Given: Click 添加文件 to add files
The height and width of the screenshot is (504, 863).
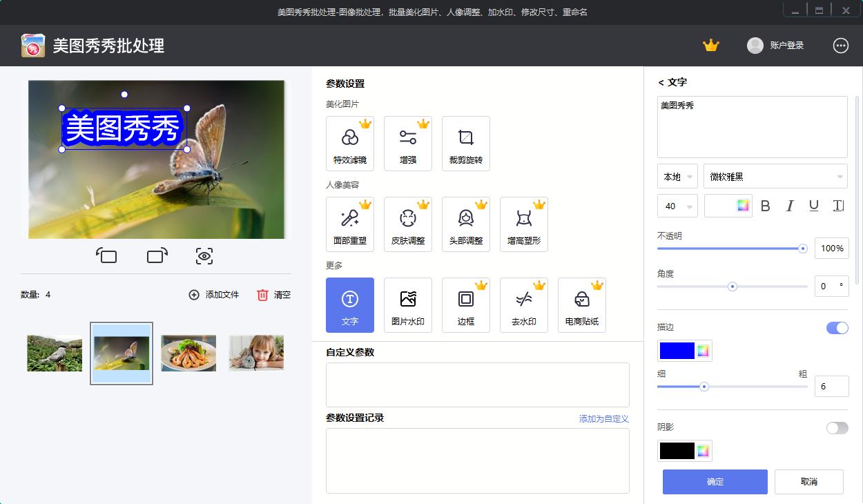Looking at the screenshot, I should click(x=214, y=295).
